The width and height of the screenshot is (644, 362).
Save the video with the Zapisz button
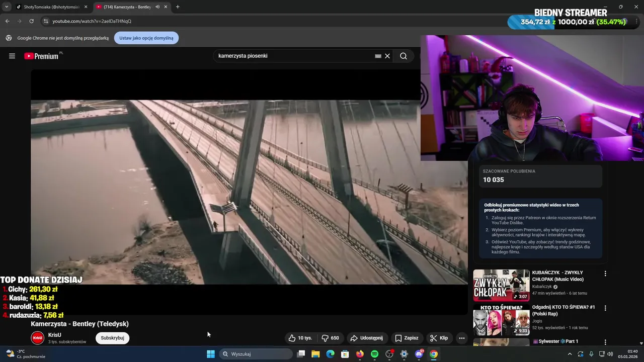tap(407, 338)
